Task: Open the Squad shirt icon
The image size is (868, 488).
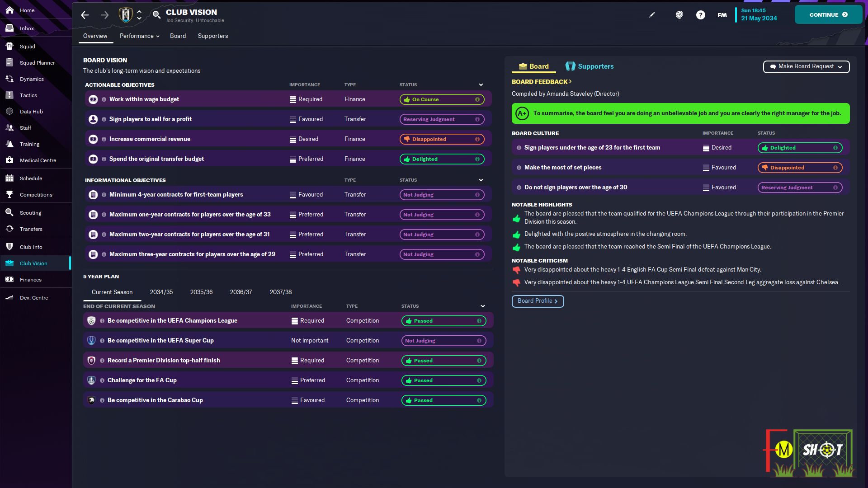Action: point(9,46)
